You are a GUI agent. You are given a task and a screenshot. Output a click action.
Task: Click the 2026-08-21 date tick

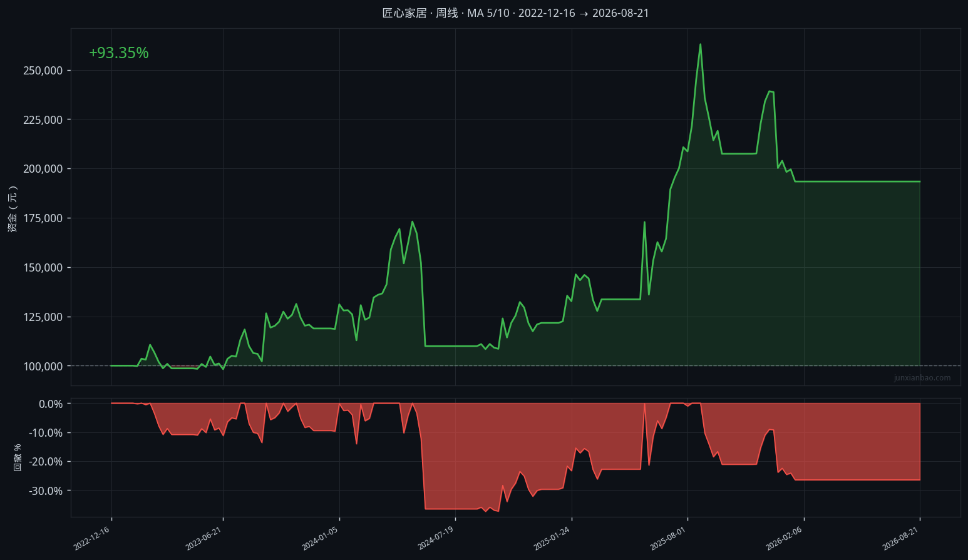coord(900,538)
